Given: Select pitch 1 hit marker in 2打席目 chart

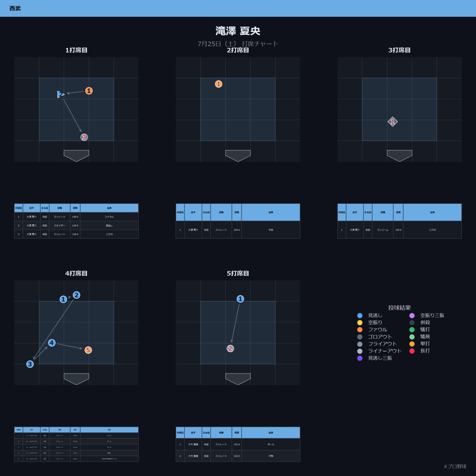Looking at the screenshot, I should (218, 84).
